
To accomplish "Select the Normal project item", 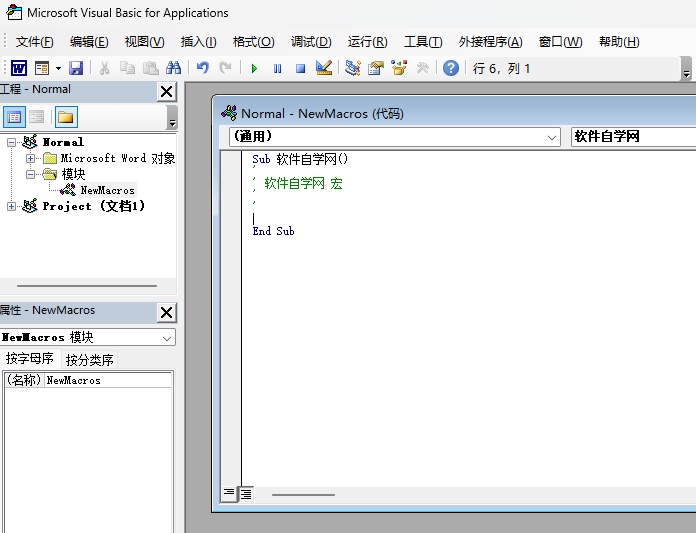I will click(63, 142).
